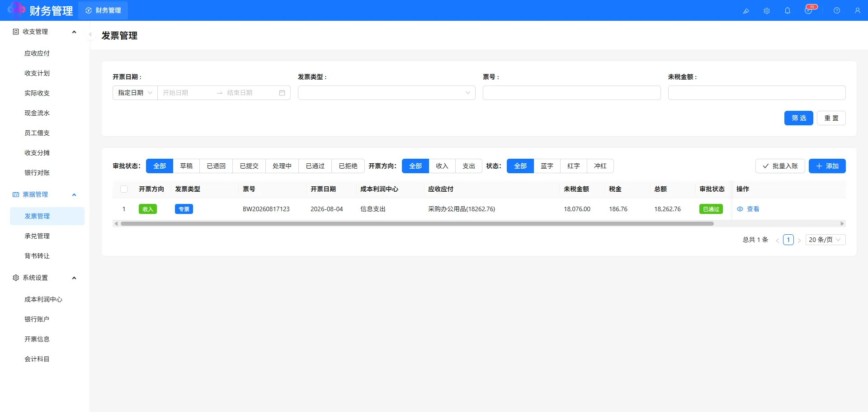Filter status by 红字

point(574,166)
